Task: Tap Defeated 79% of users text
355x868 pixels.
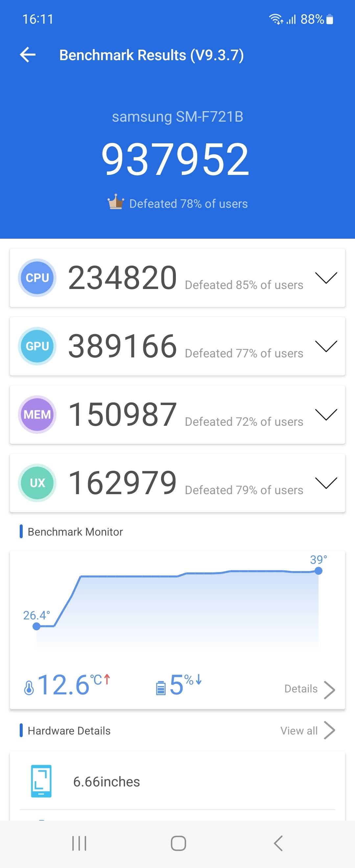Action: coord(244,490)
